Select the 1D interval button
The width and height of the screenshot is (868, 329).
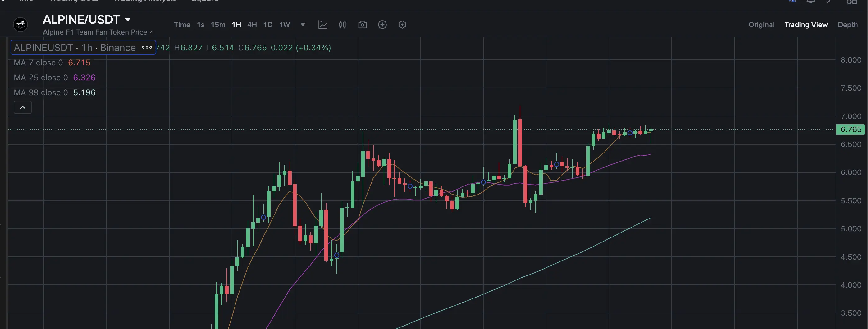(268, 25)
